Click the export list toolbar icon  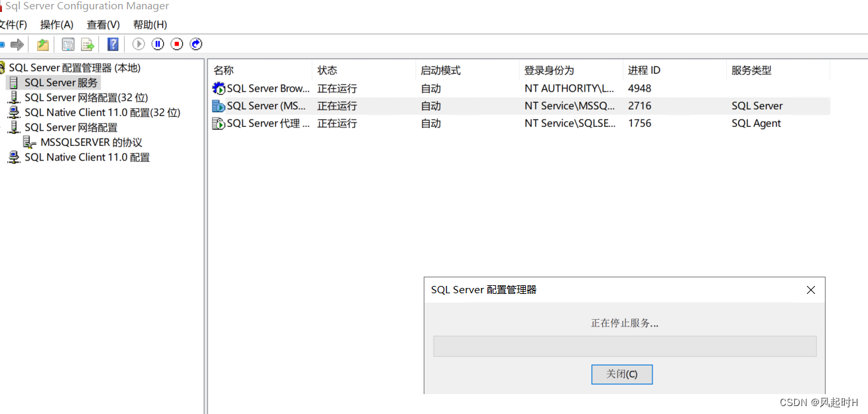(88, 44)
